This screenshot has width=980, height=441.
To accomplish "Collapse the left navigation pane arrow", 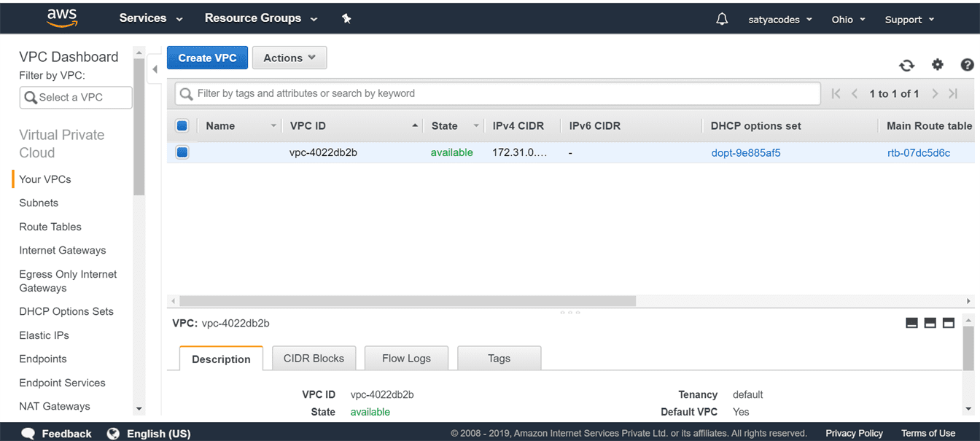I will click(x=155, y=70).
